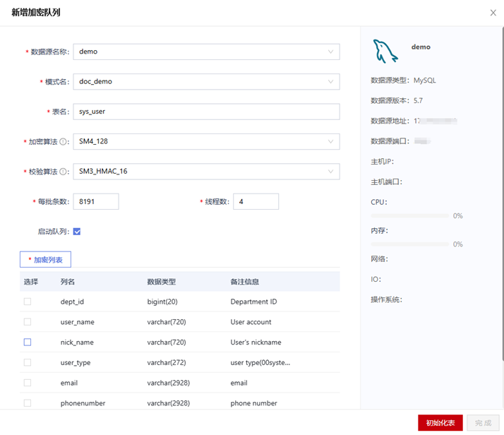
Task: Expand the 数据源名称 dropdown
Action: (x=206, y=52)
